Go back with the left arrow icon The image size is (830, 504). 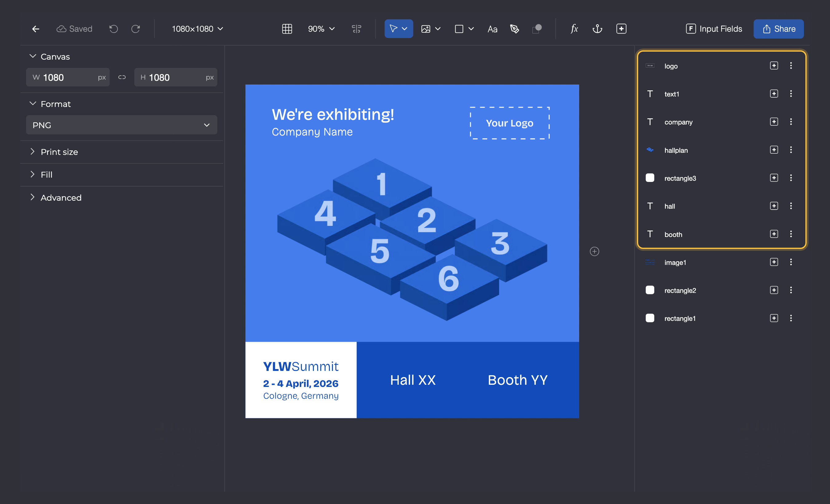pyautogui.click(x=36, y=29)
